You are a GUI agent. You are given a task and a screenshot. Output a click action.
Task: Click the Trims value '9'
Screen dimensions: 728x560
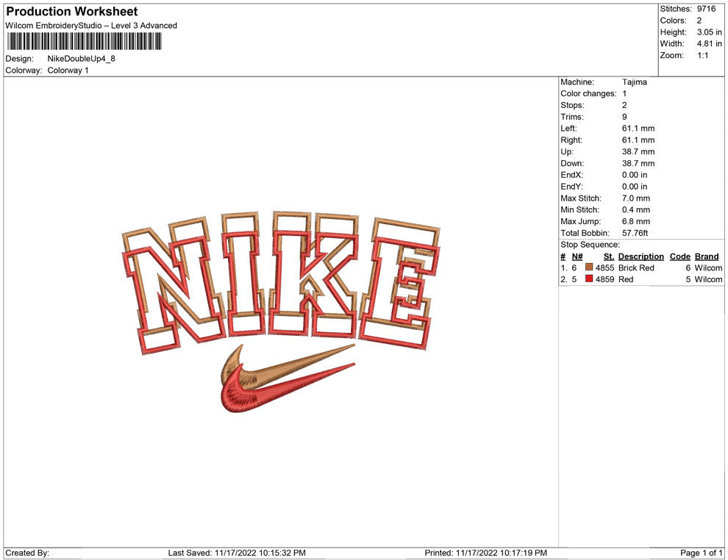tap(624, 116)
